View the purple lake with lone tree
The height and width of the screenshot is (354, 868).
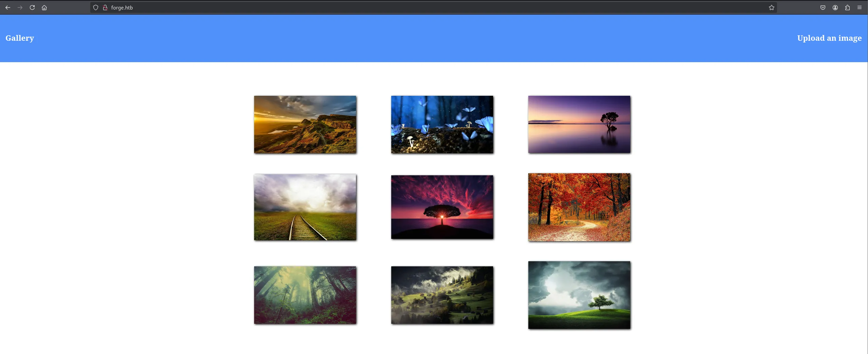[579, 124]
